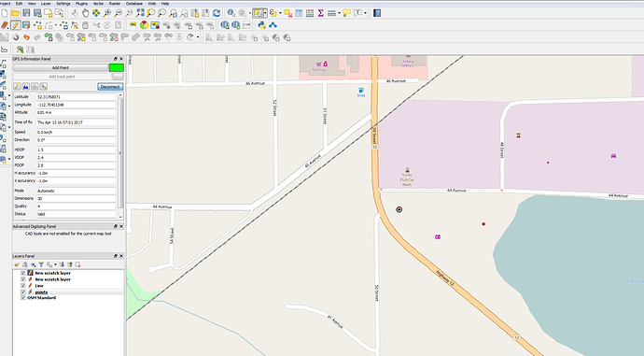This screenshot has height=356, width=644.
Task: Click the Add Point button
Action: click(61, 68)
